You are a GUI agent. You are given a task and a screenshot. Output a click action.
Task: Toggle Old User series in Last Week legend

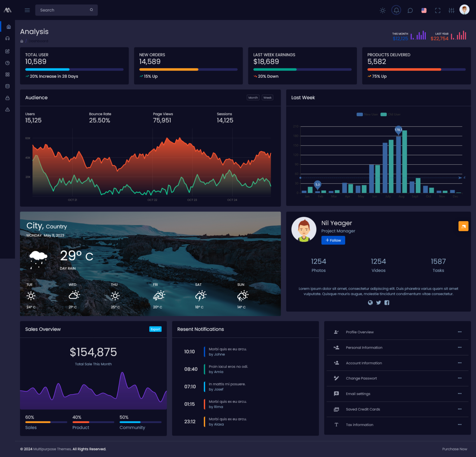(390, 114)
